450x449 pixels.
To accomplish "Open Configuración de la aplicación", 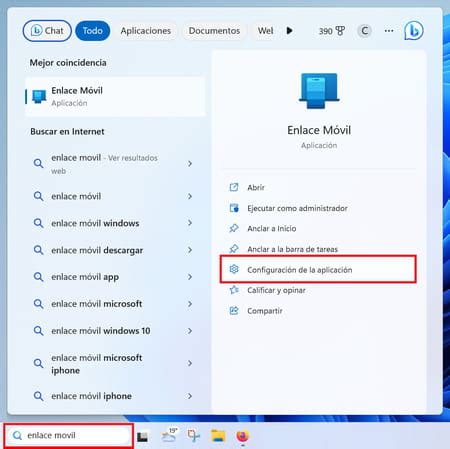I will 318,269.
